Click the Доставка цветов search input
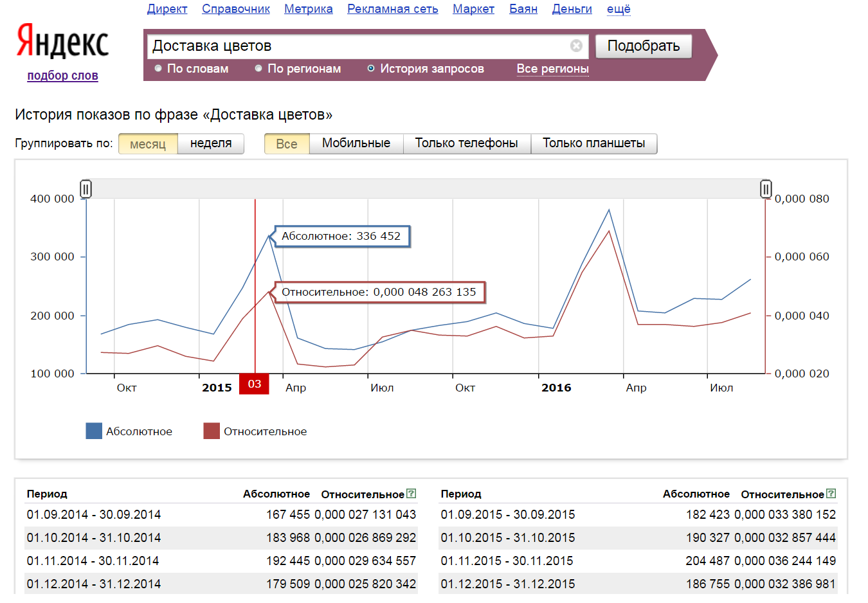 (x=357, y=46)
